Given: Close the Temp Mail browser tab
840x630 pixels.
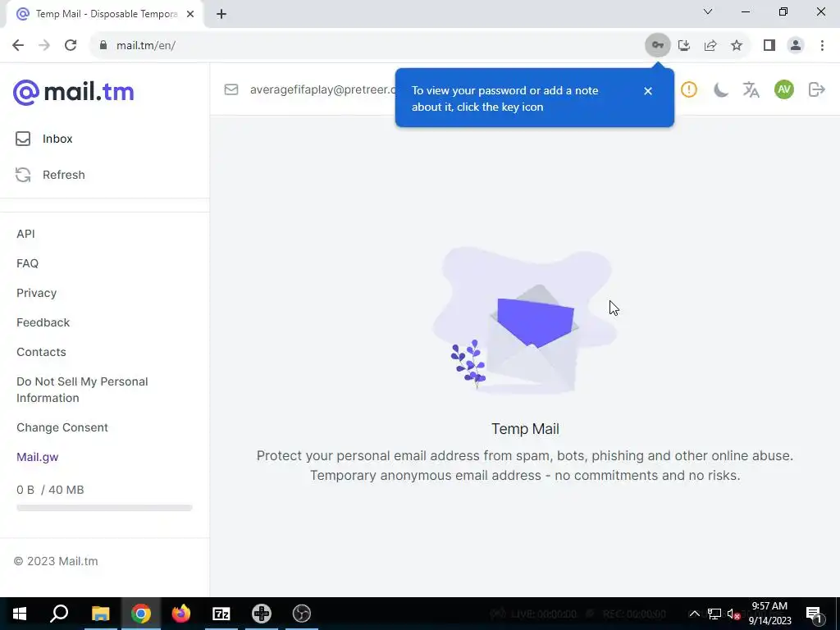Looking at the screenshot, I should 190,14.
